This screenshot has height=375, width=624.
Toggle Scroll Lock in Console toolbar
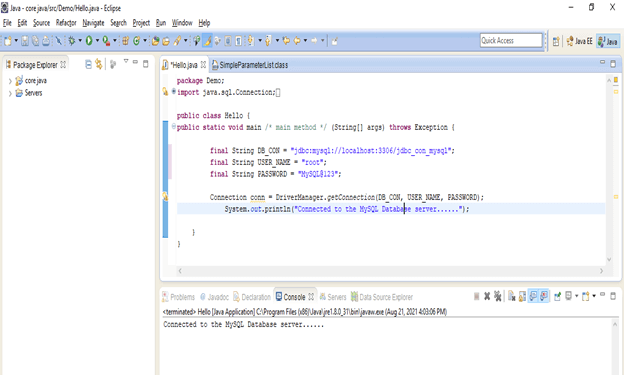522,296
